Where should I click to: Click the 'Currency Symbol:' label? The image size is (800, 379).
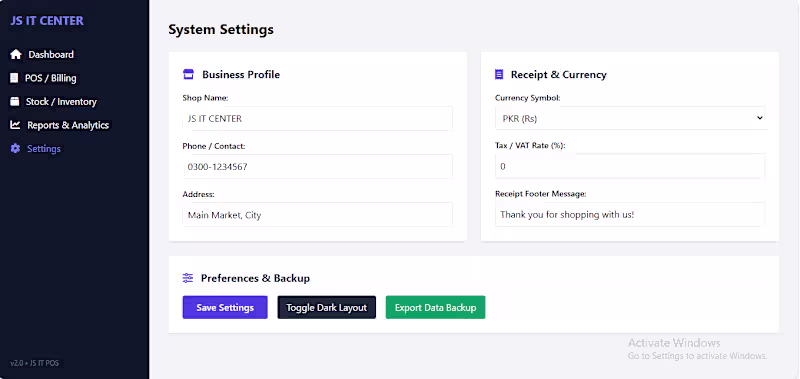pos(528,97)
